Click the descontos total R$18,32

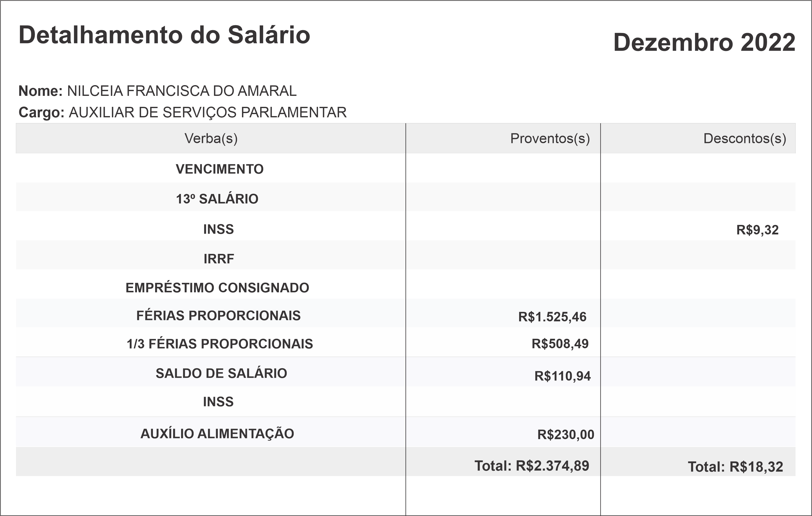(x=735, y=467)
